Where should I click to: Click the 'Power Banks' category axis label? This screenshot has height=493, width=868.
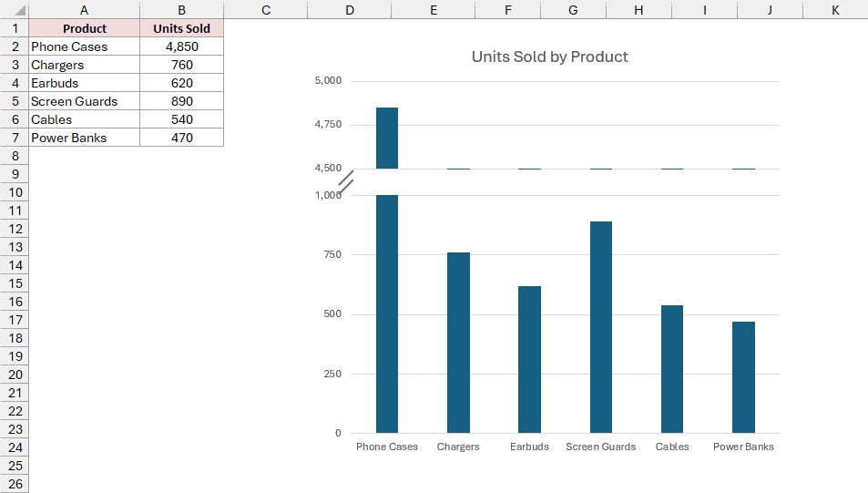[743, 447]
